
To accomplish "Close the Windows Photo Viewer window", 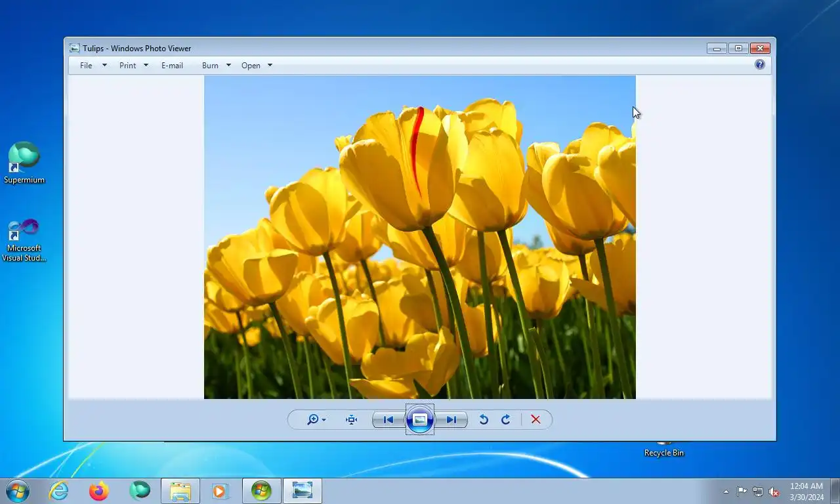I will pyautogui.click(x=760, y=48).
